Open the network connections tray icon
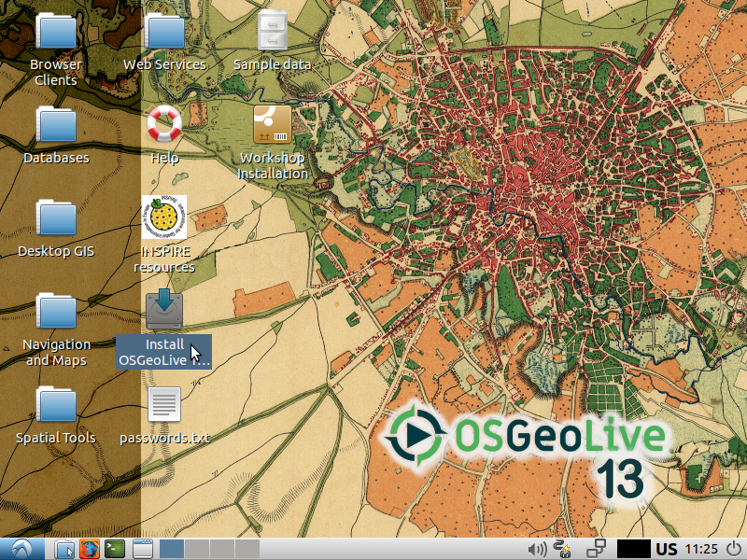The width and height of the screenshot is (747, 560). [596, 549]
